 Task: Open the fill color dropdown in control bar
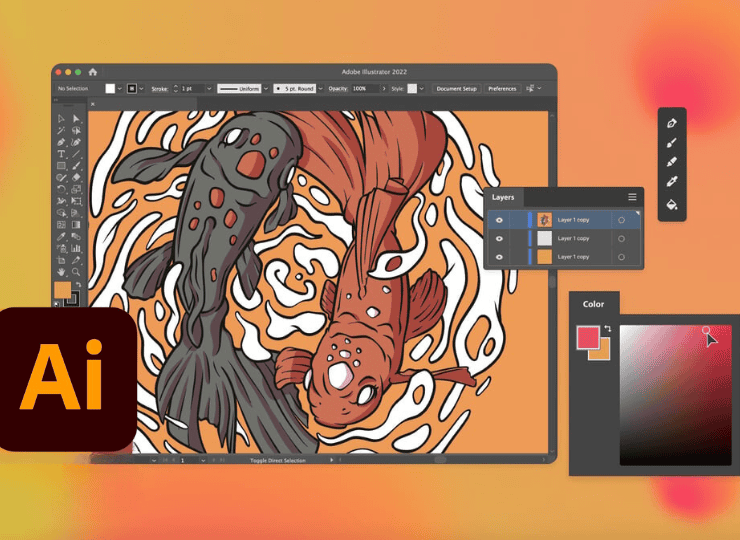tap(120, 88)
